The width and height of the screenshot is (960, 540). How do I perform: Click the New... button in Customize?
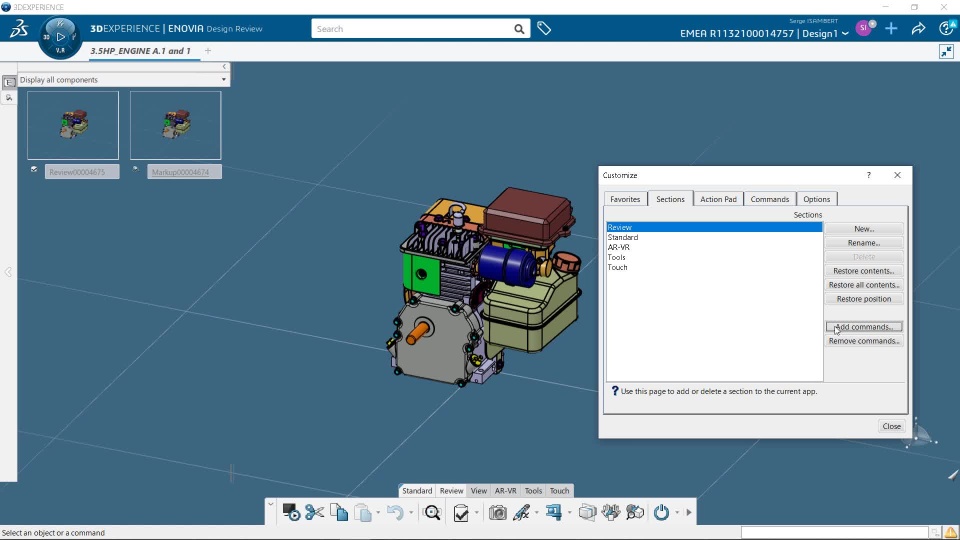coord(864,229)
